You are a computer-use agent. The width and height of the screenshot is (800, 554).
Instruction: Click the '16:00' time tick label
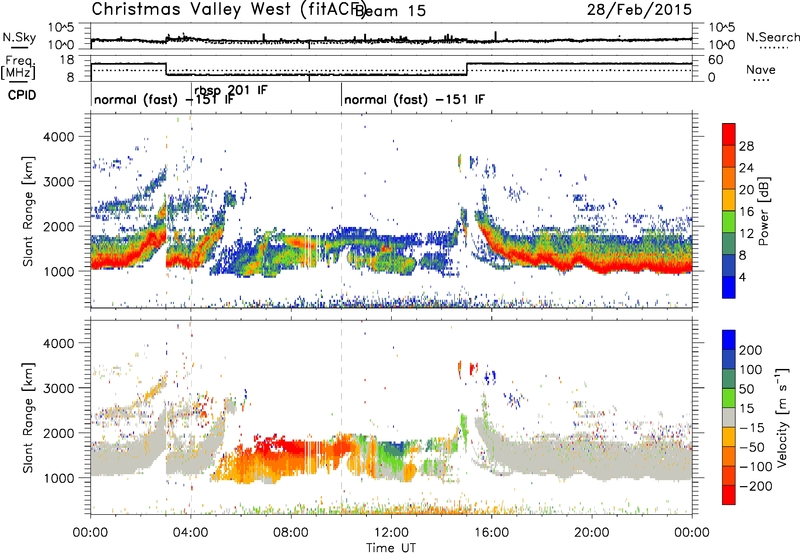pyautogui.click(x=491, y=533)
